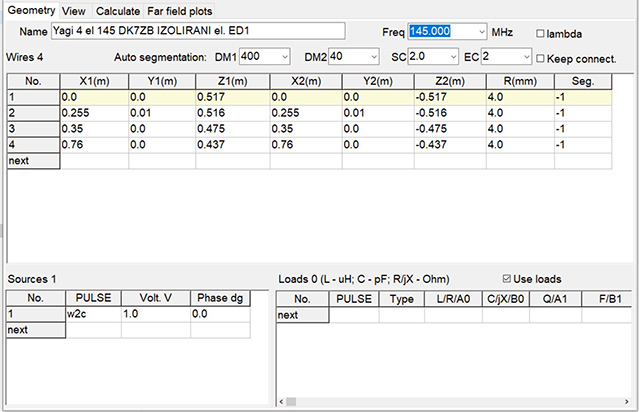Enable the lambda checkbox
This screenshot has width=639, height=412.
pos(540,33)
